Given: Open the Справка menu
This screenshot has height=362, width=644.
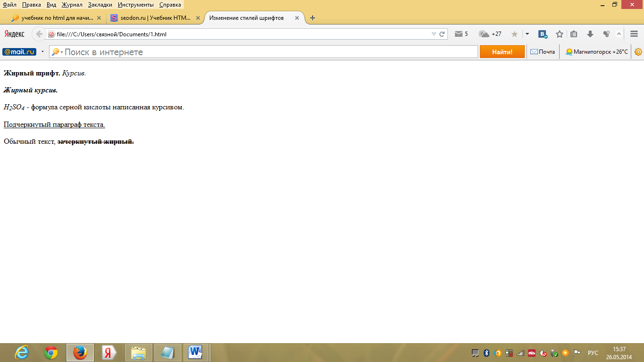Looking at the screenshot, I should point(170,5).
